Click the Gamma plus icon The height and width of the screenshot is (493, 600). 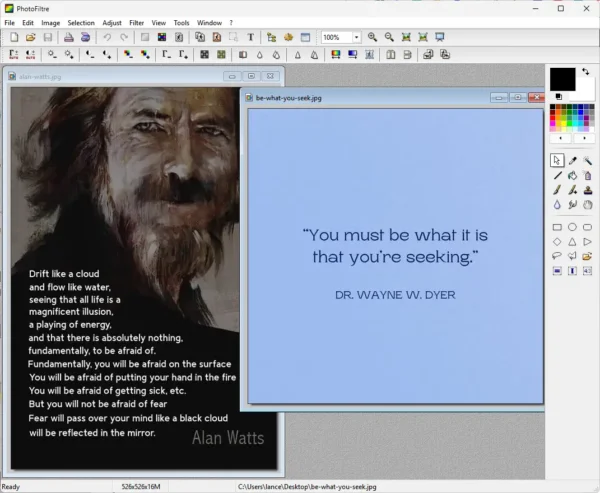tap(183, 55)
